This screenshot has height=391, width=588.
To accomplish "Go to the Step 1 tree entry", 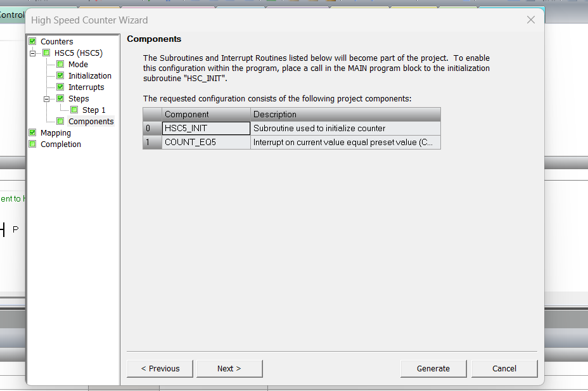I will [94, 110].
